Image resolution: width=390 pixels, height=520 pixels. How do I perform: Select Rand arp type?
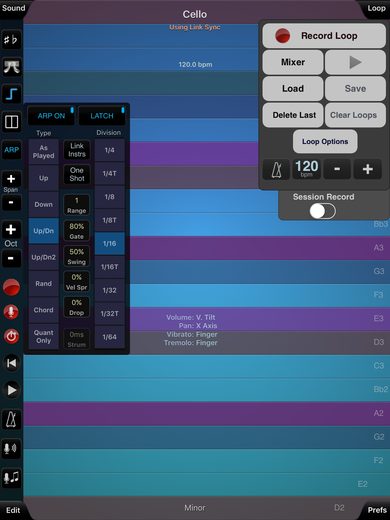tap(44, 283)
